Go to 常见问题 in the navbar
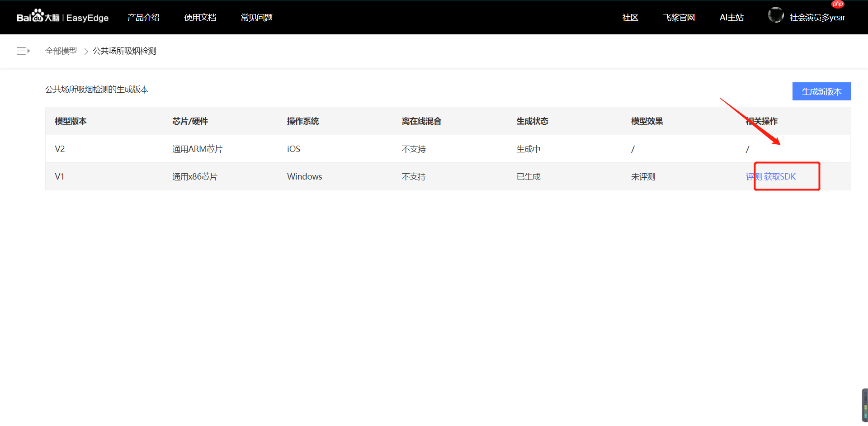This screenshot has height=426, width=868. point(256,18)
